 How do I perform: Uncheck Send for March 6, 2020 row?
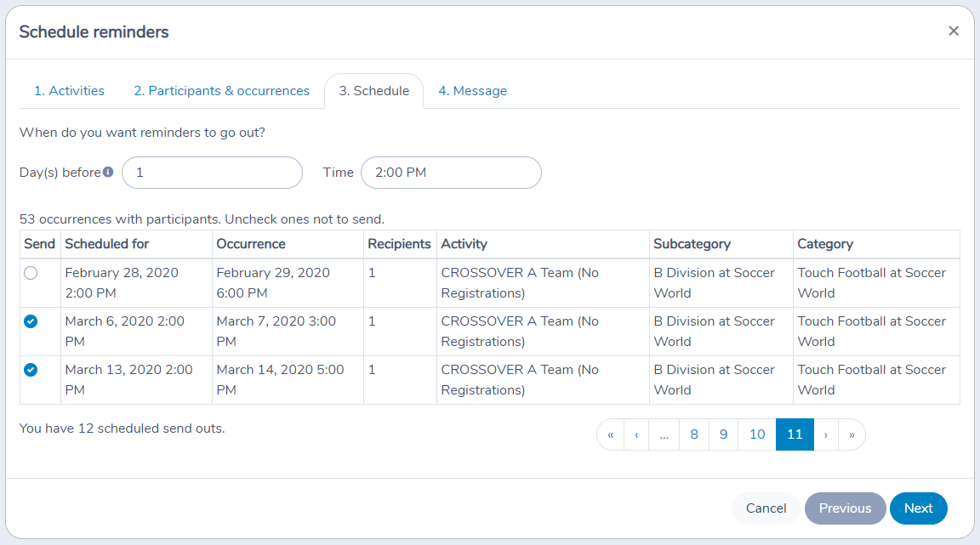(x=31, y=321)
